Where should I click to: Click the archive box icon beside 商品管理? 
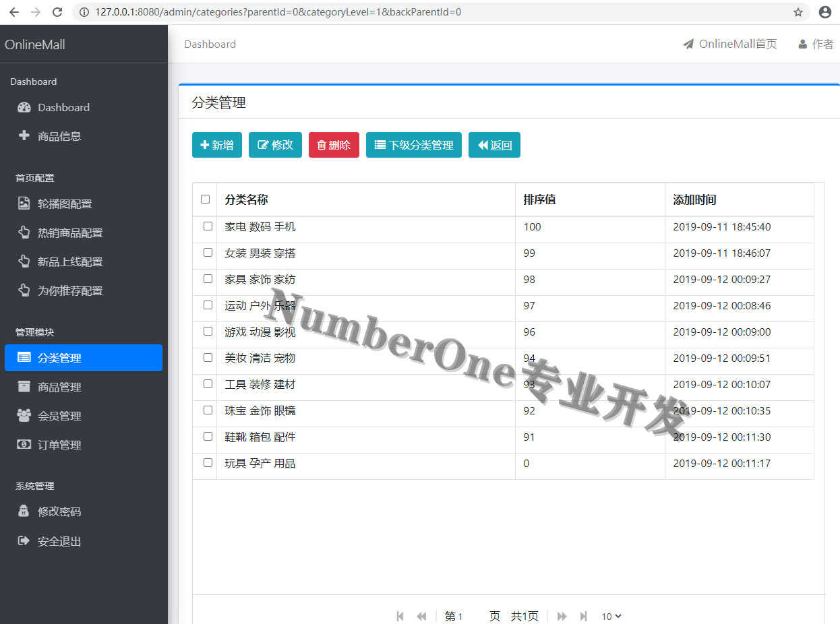point(24,386)
